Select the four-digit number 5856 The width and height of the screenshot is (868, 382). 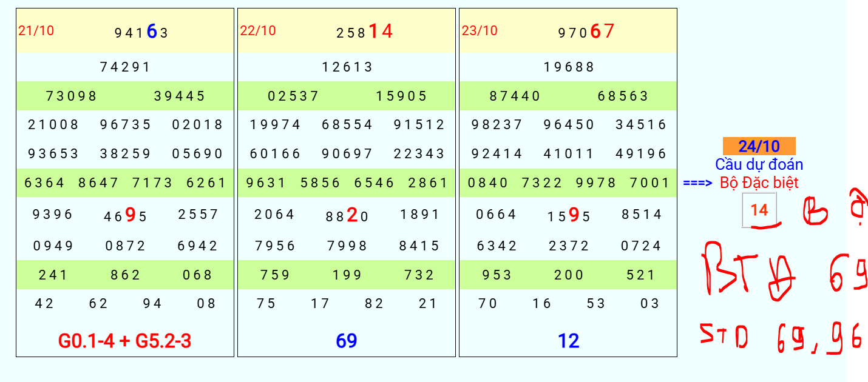pos(320,183)
